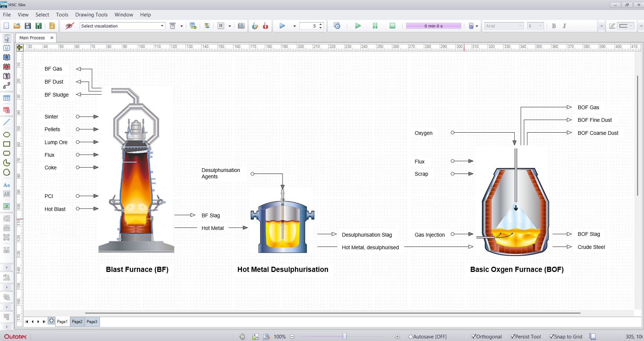Expand the blue play arrow dropdown

[x=294, y=26]
